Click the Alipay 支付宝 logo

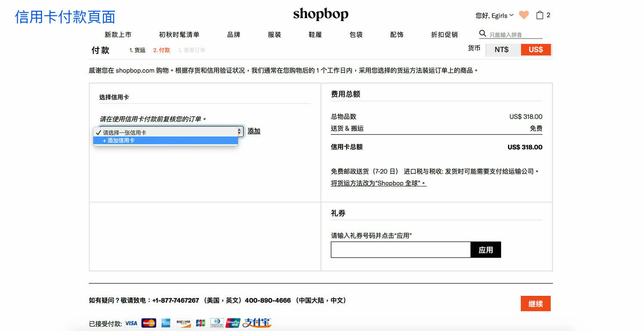tap(257, 322)
